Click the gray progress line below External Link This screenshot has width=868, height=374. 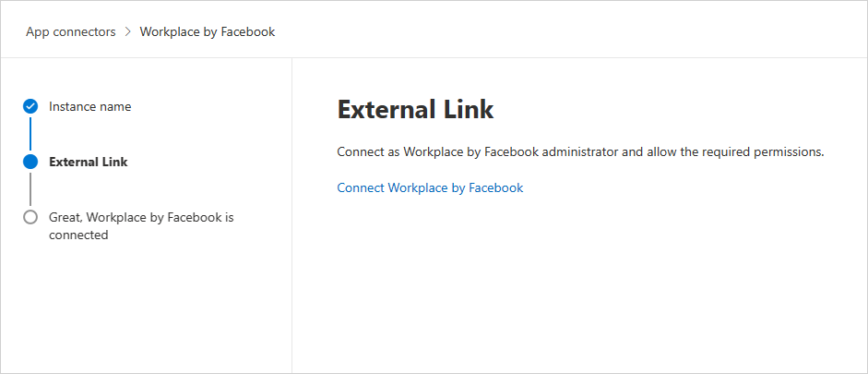(30, 189)
